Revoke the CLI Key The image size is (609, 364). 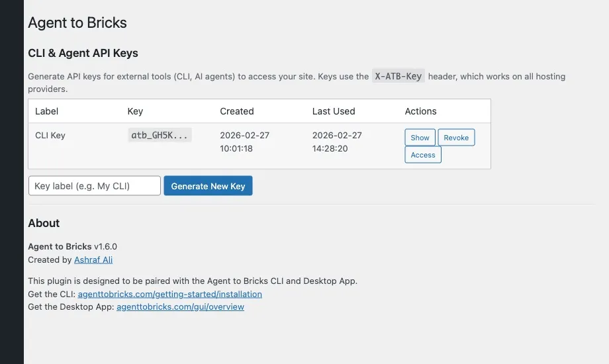point(456,138)
